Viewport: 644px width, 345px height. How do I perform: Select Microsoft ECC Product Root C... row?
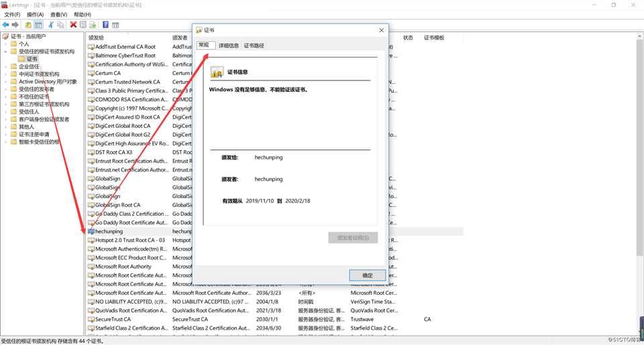pos(131,258)
